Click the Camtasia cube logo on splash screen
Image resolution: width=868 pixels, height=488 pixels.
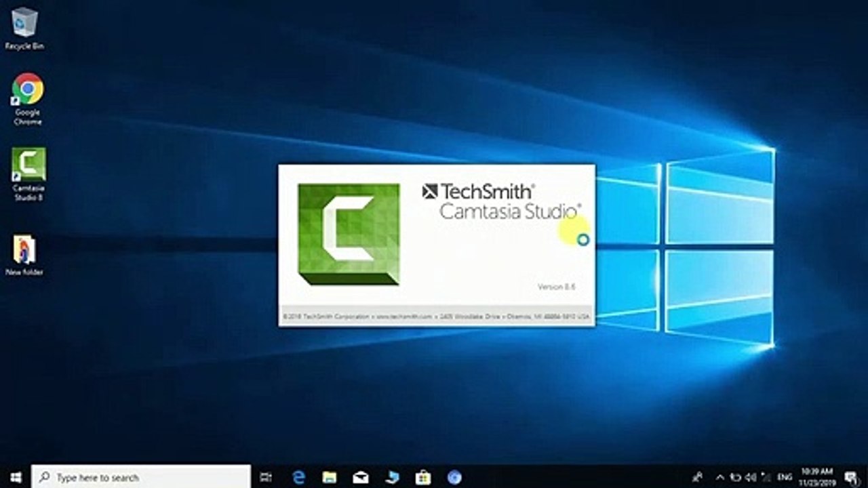pos(349,234)
